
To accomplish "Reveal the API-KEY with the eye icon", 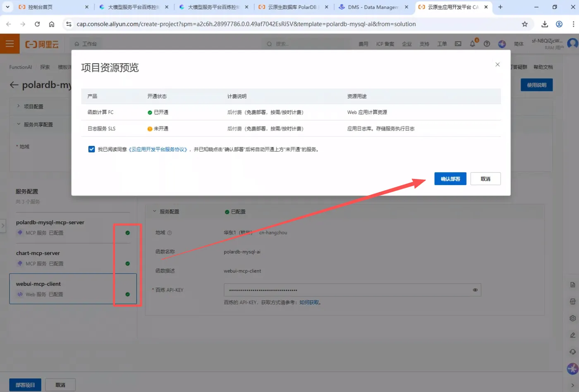I will 475,290.
